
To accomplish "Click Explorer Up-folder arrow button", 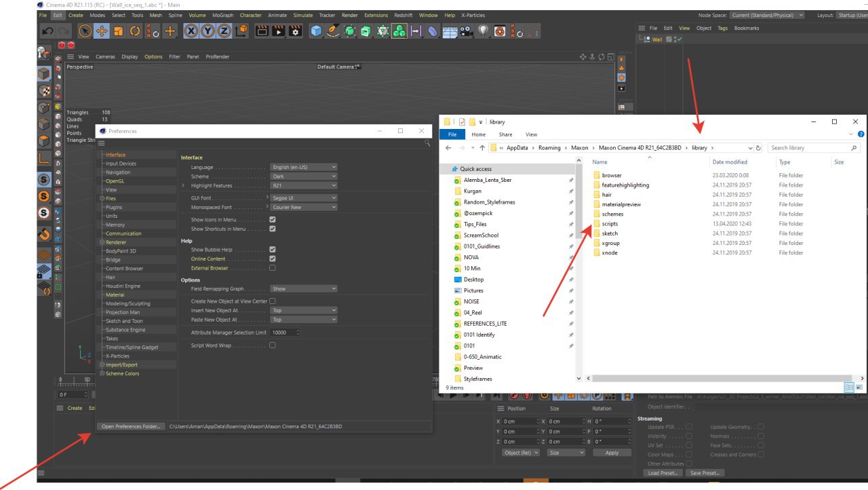I will (x=481, y=147).
